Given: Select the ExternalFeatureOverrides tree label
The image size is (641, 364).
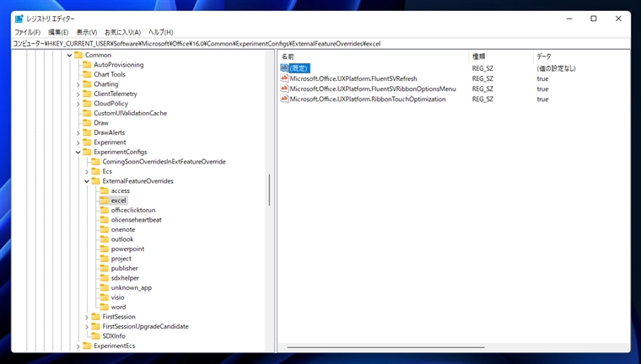Looking at the screenshot, I should click(138, 181).
